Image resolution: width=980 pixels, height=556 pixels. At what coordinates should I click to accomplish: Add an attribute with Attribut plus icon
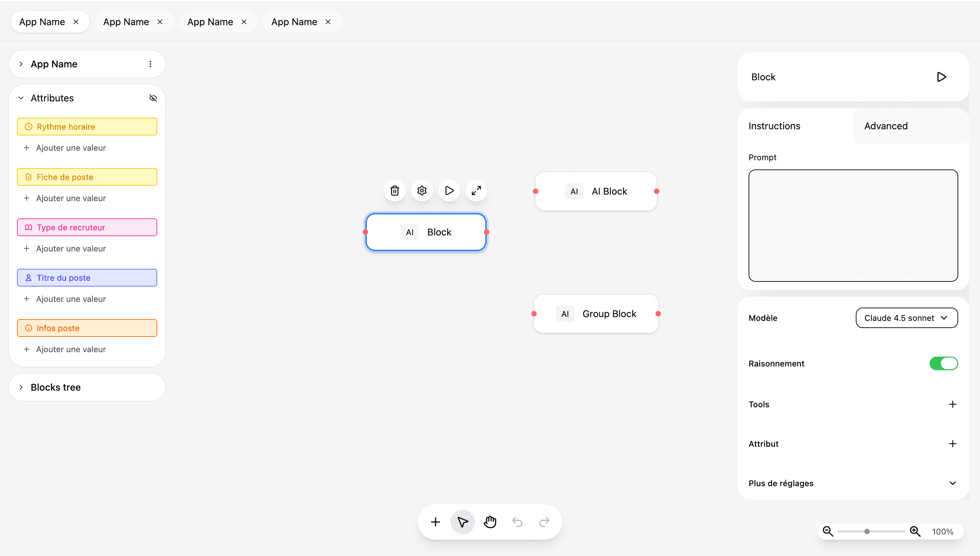point(952,443)
